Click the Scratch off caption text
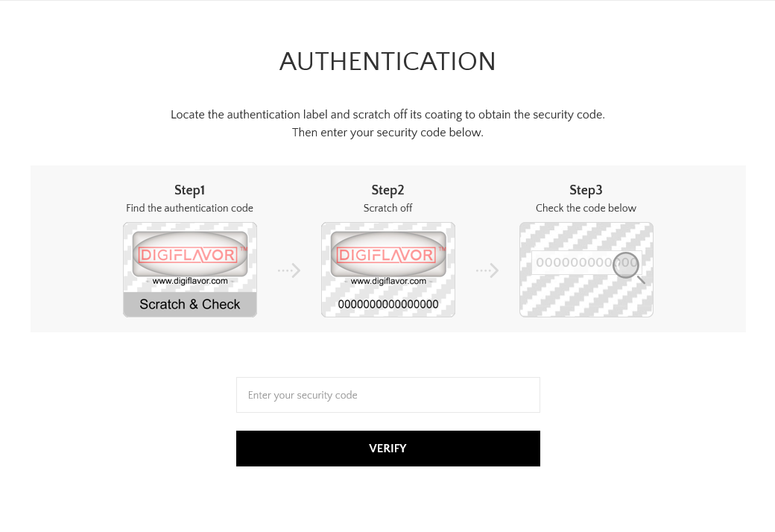The width and height of the screenshot is (775, 532). click(387, 209)
